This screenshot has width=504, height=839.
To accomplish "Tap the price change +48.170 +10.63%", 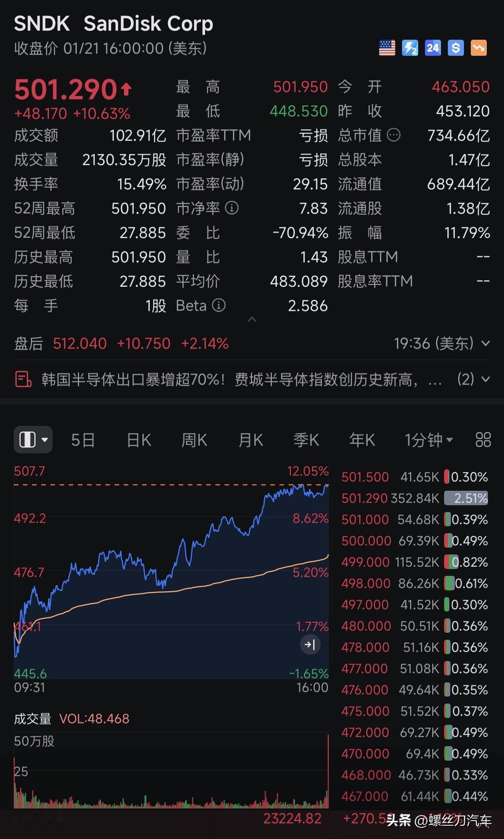I will click(x=72, y=114).
